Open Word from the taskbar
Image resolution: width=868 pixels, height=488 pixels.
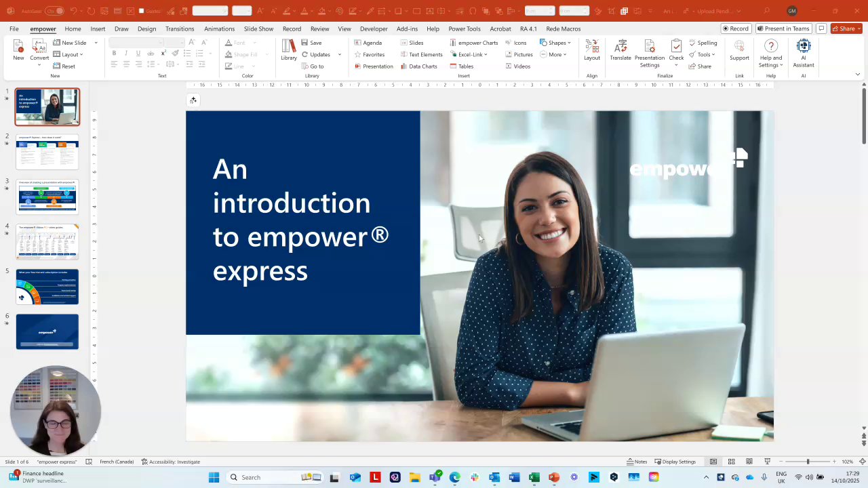514,477
